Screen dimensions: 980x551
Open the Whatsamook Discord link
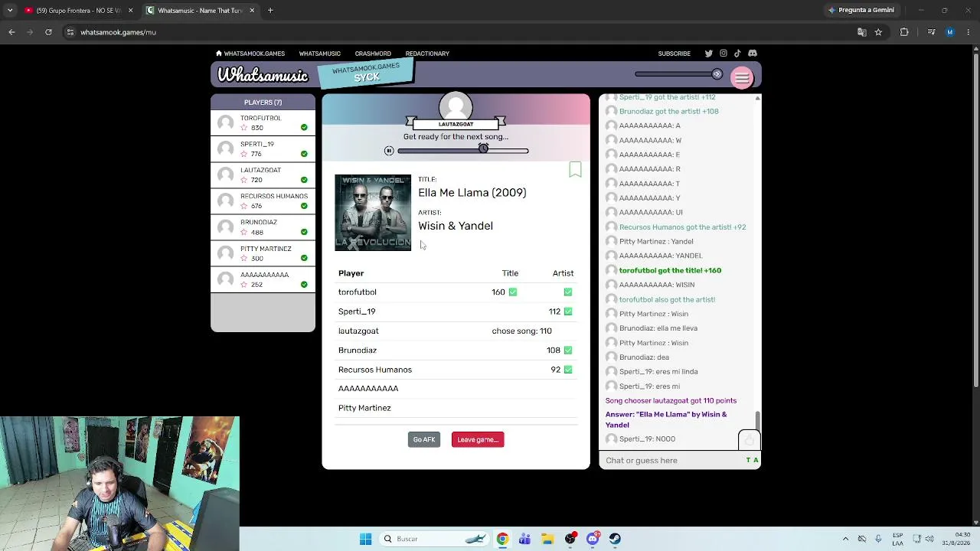click(x=753, y=54)
